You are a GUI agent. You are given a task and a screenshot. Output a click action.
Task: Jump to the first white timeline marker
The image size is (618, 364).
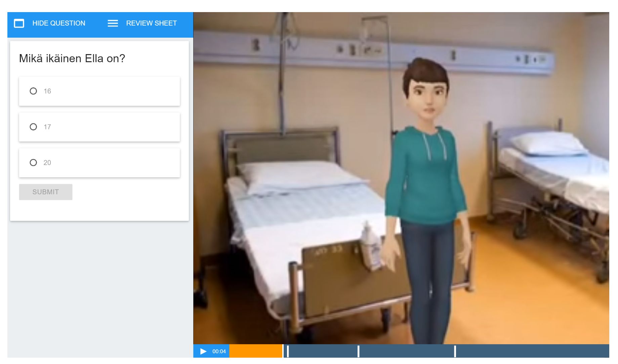coord(288,351)
